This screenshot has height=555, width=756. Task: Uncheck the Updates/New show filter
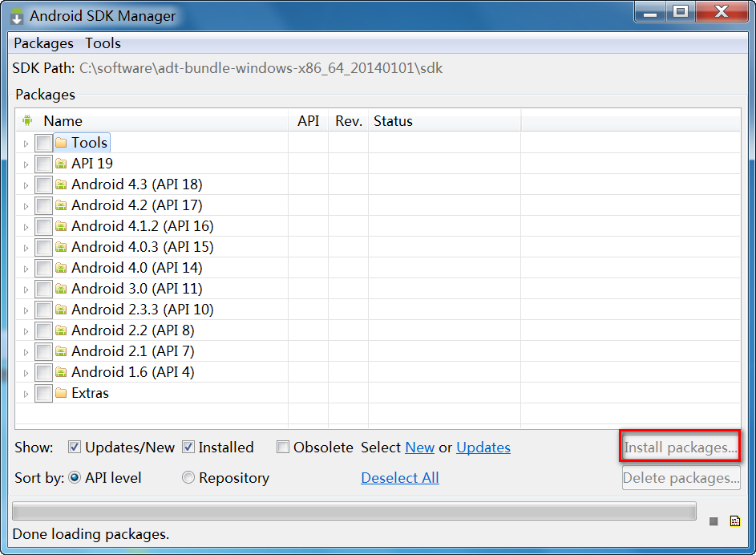(x=75, y=447)
